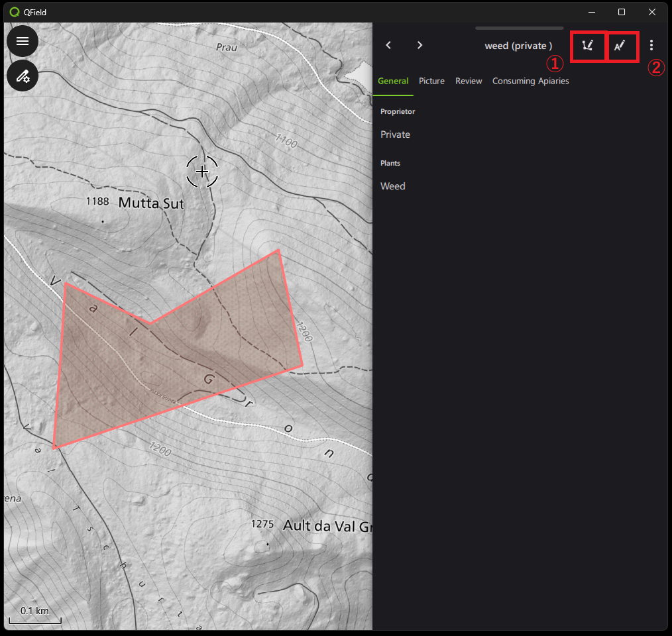
Task: Click the edit attributes pencil icon
Action: tap(620, 46)
